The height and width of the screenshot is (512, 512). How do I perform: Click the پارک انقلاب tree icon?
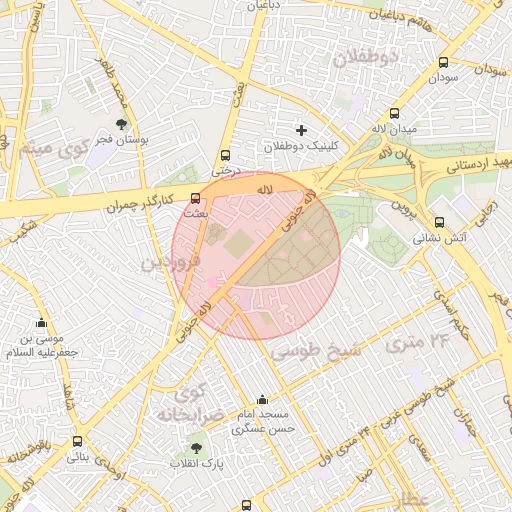tap(196, 448)
